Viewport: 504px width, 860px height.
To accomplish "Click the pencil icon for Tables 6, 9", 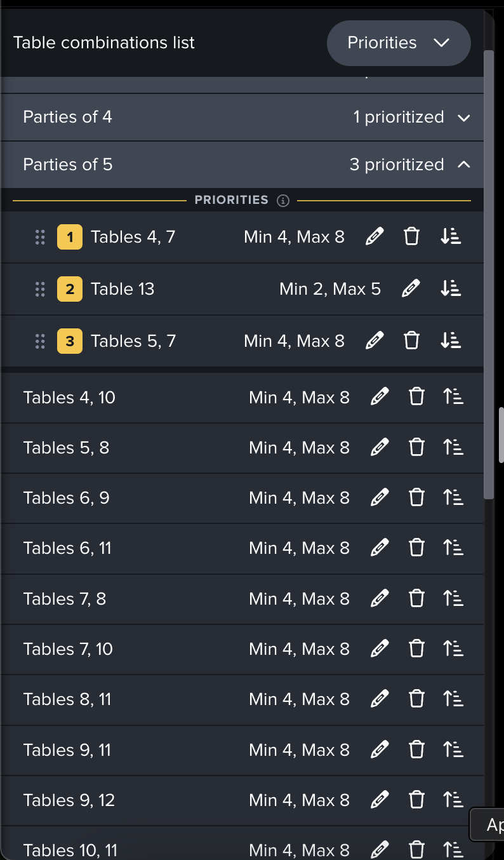I will [379, 498].
